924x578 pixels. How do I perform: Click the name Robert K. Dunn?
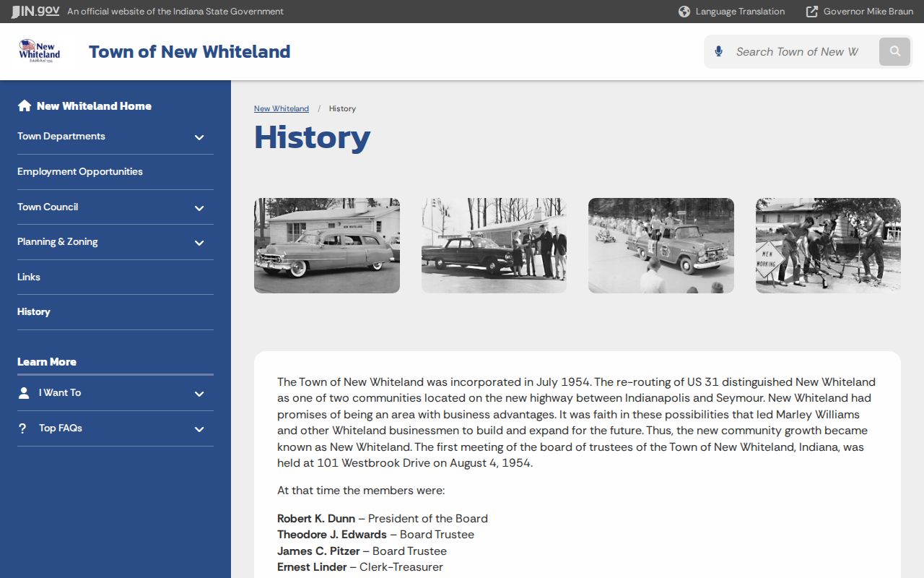tap(316, 519)
